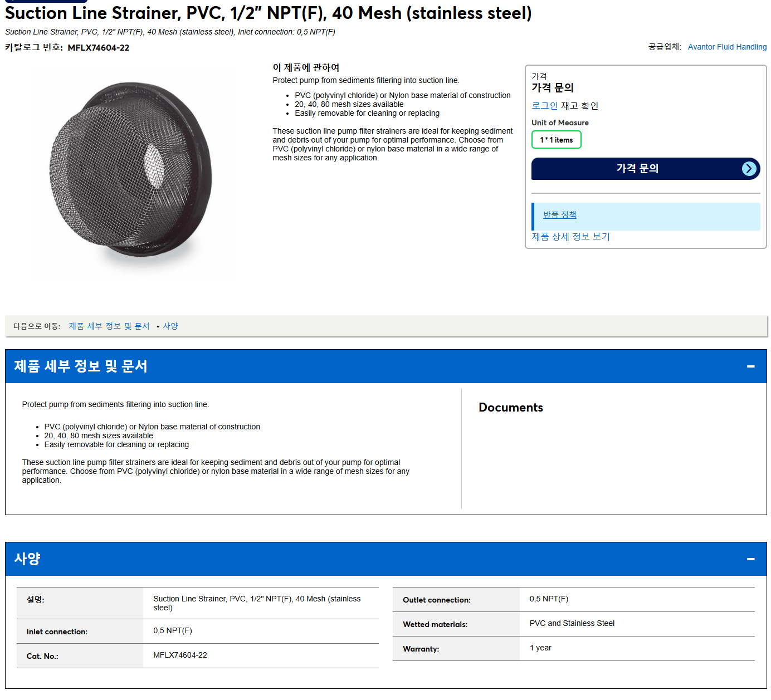Image resolution: width=771 pixels, height=700 pixels.
Task: Click the Documents heading
Action: point(511,408)
